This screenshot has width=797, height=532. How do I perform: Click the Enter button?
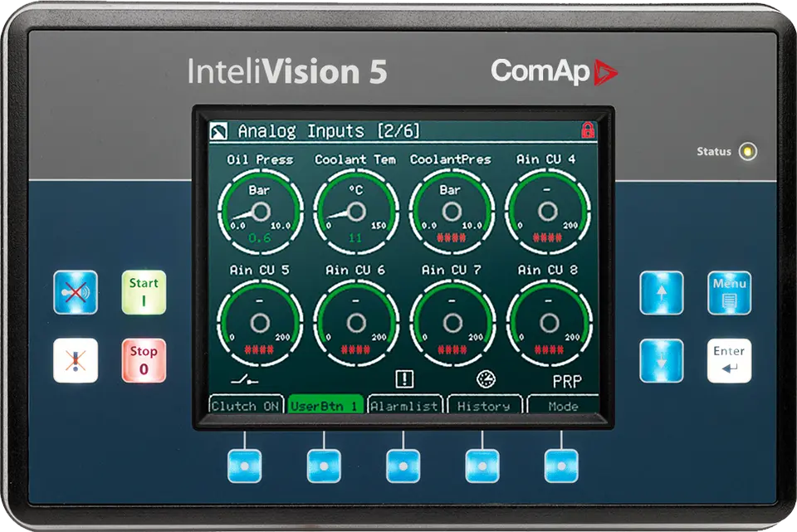[730, 361]
